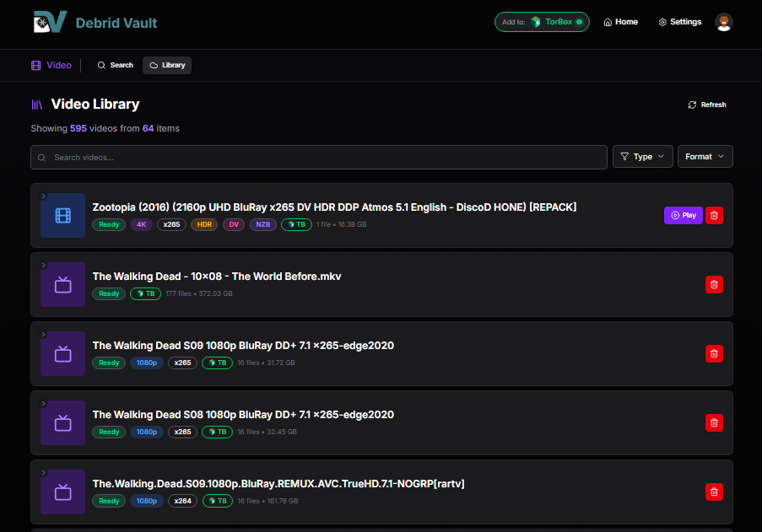The height and width of the screenshot is (532, 762).
Task: Toggle the Add to TorBox selector
Action: point(542,22)
